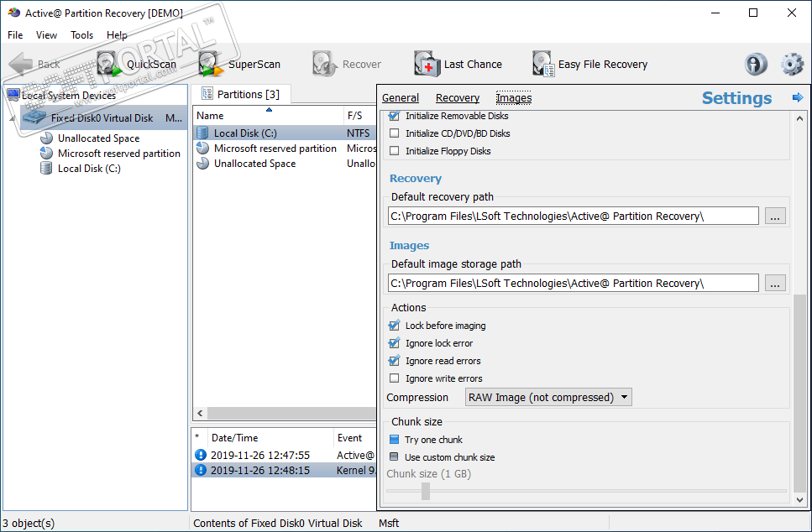Click the Event column header
The width and height of the screenshot is (812, 532).
[x=354, y=438]
